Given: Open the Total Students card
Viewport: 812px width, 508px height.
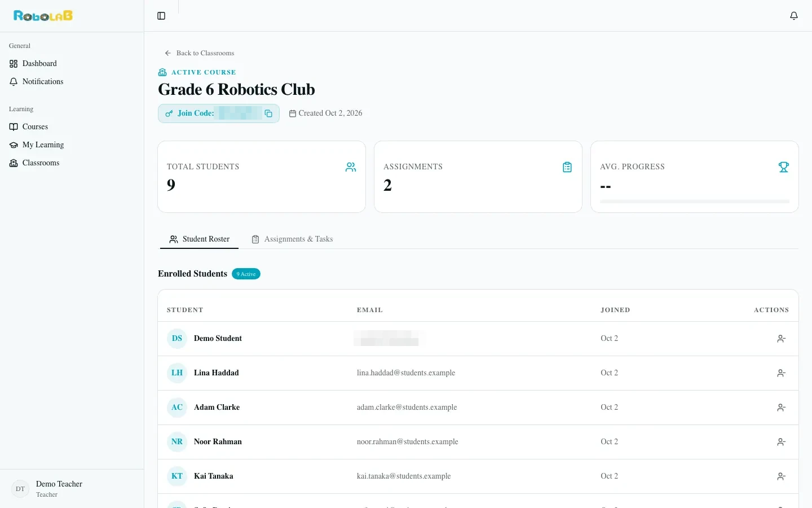Looking at the screenshot, I should [x=262, y=177].
